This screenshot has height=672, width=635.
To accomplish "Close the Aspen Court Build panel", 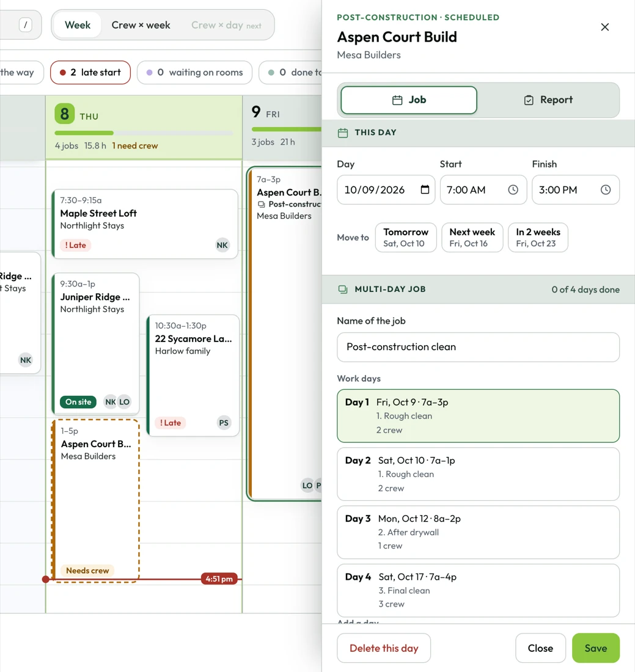I will [604, 27].
